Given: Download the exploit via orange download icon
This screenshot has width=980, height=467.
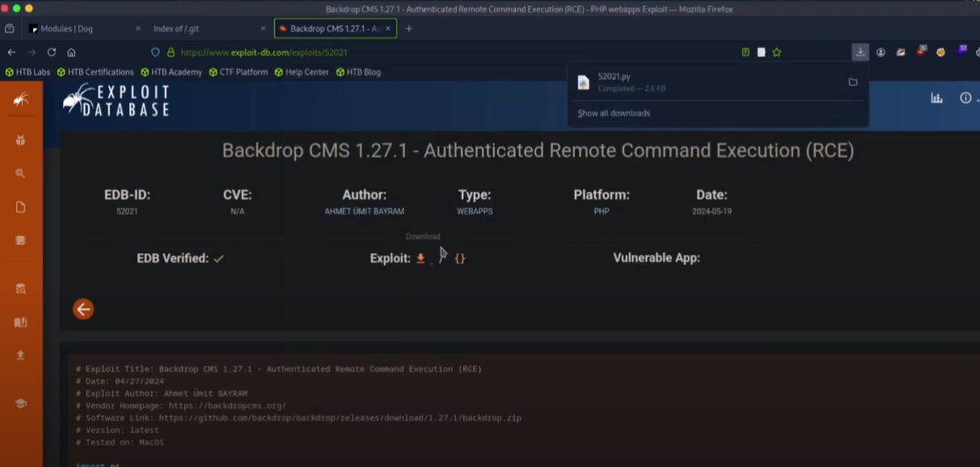Looking at the screenshot, I should pos(421,258).
